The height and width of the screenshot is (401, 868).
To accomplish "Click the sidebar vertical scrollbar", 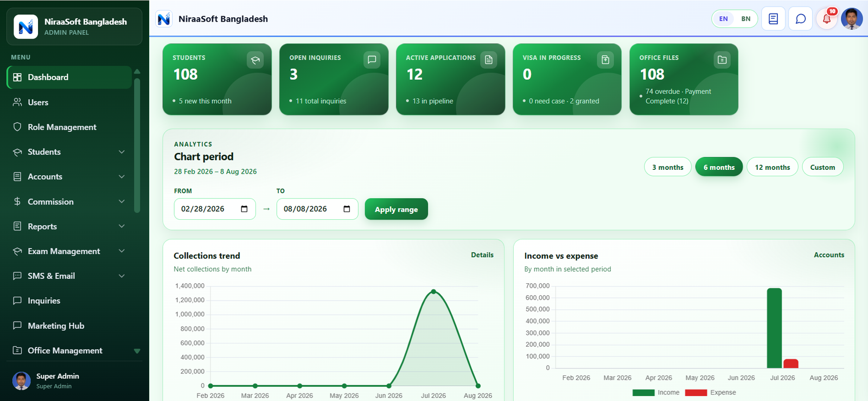I will coord(137,145).
